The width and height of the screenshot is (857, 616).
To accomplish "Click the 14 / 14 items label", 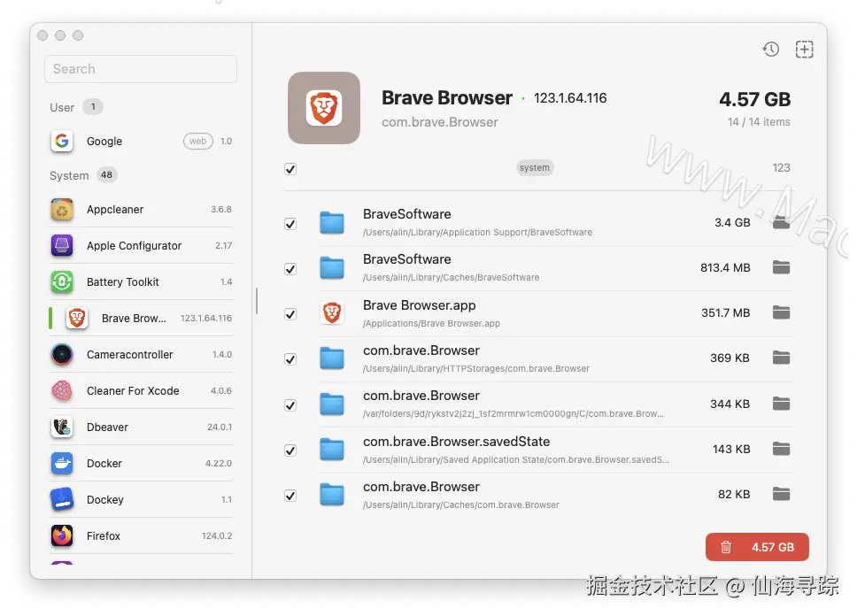I will [x=759, y=122].
